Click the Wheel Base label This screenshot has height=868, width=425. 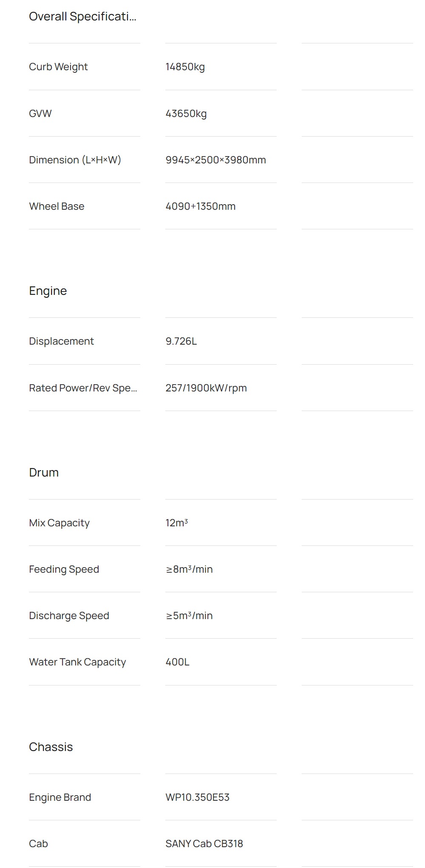(57, 206)
